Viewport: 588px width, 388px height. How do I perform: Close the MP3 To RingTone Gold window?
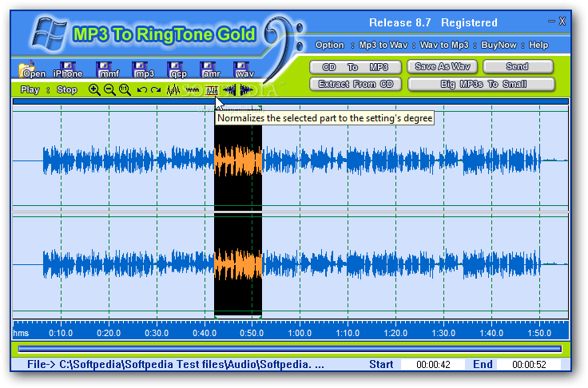[562, 22]
